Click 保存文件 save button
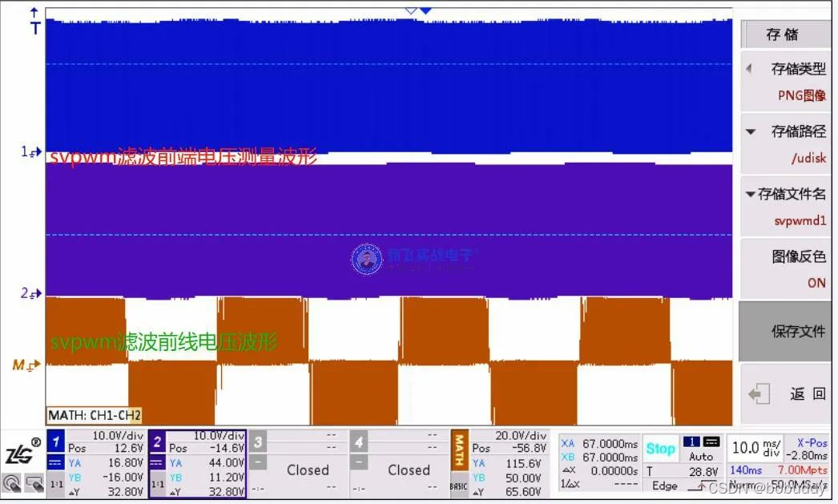Viewport: 838px width, 504px height. click(786, 332)
